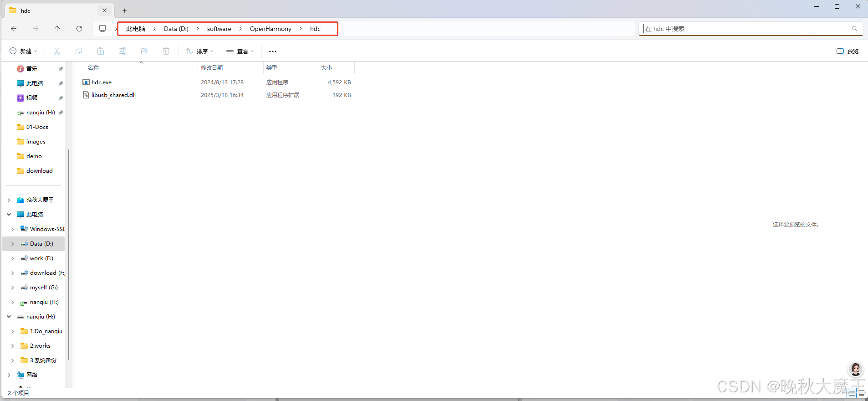The image size is (868, 401).
Task: Navigate back with the left arrow
Action: 14,29
